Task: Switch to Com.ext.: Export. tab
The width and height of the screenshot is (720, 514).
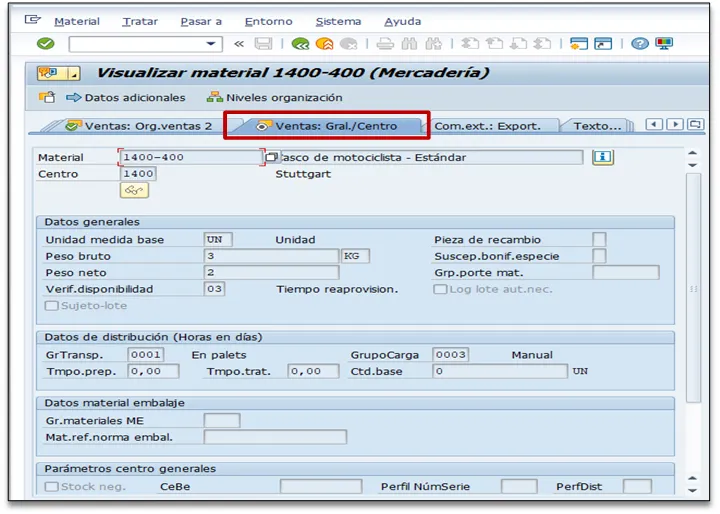Action: tap(488, 126)
